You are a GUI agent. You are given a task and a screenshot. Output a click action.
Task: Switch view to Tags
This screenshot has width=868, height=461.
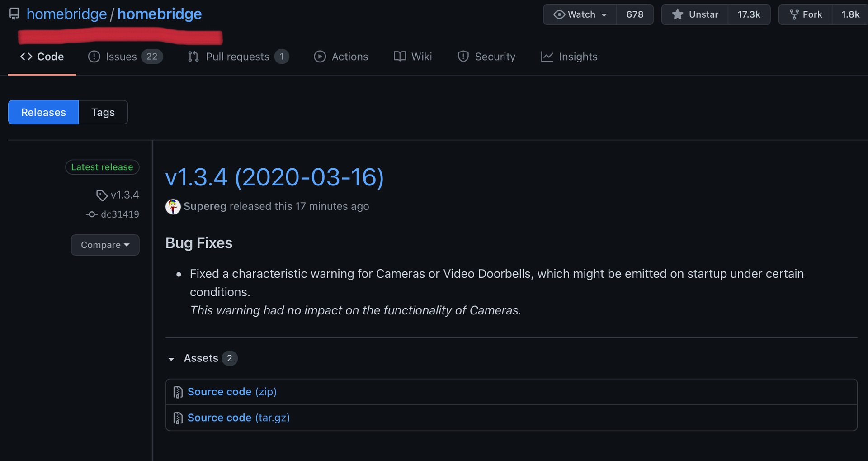click(103, 112)
